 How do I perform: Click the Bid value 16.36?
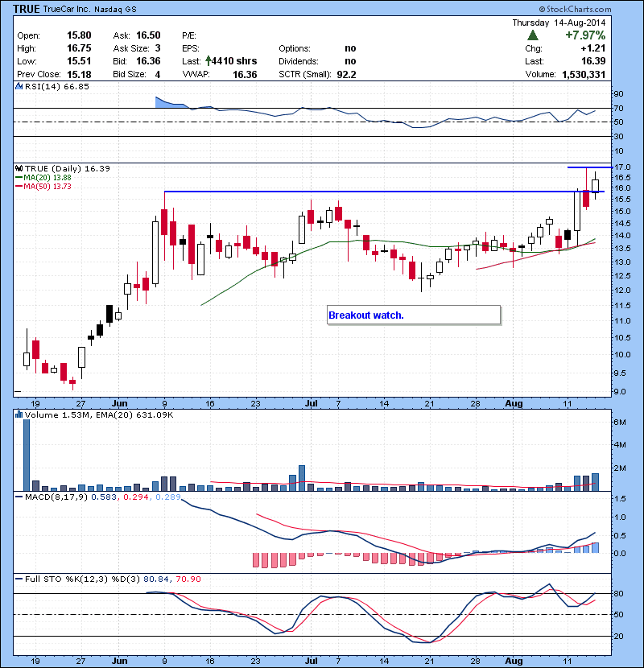[148, 61]
